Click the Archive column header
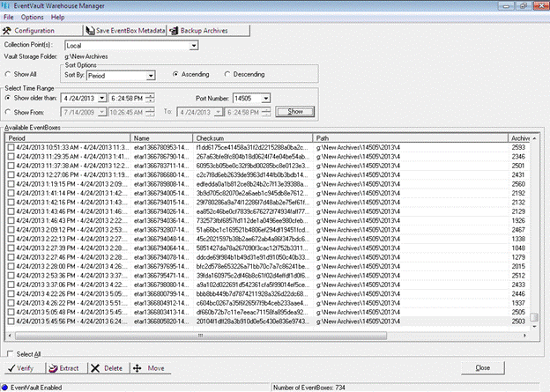Screen dimensions: 550x392 click(520, 138)
